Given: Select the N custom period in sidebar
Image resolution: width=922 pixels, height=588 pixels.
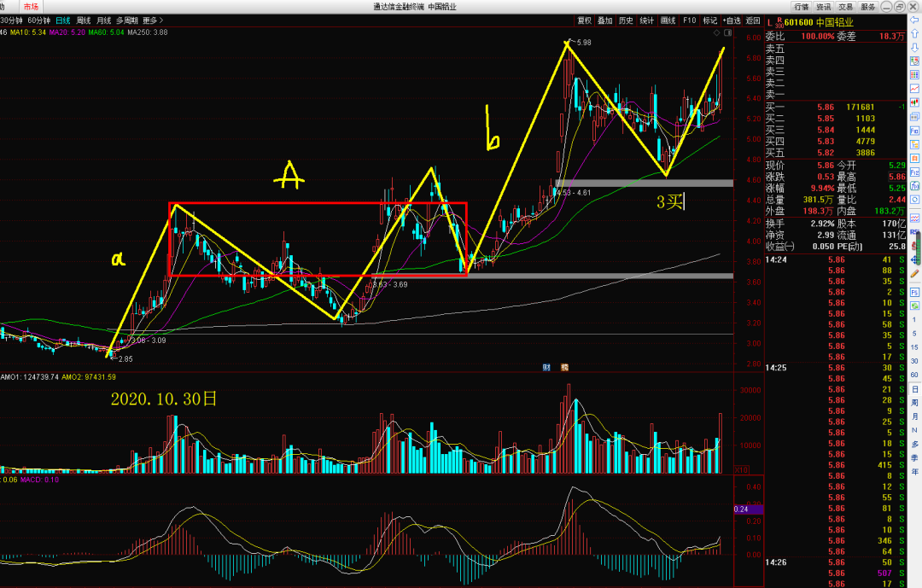Looking at the screenshot, I should 914,430.
